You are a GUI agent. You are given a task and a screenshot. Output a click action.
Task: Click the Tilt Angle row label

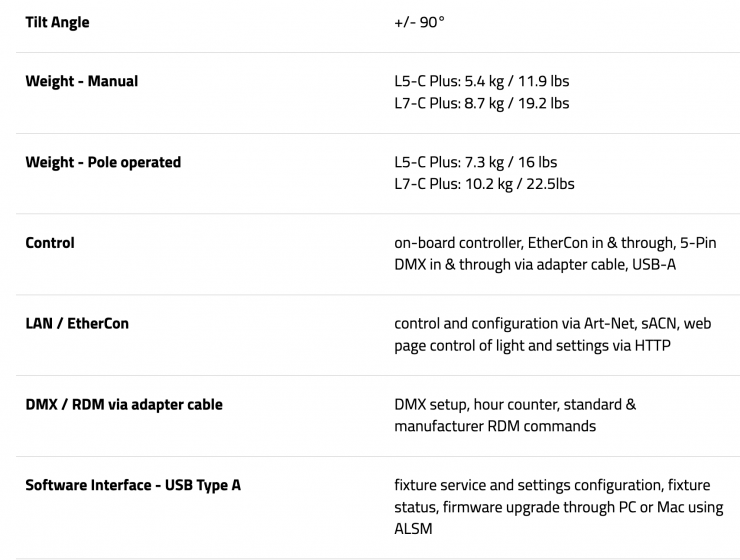click(x=57, y=22)
